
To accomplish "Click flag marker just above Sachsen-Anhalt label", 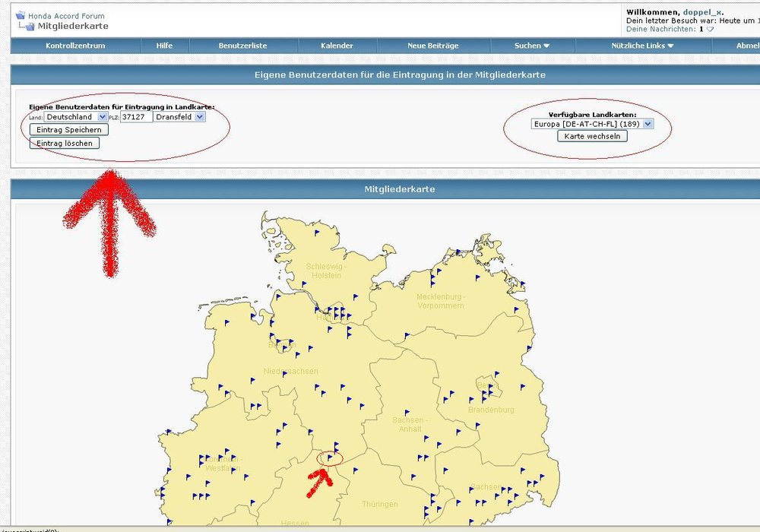I will [407, 412].
